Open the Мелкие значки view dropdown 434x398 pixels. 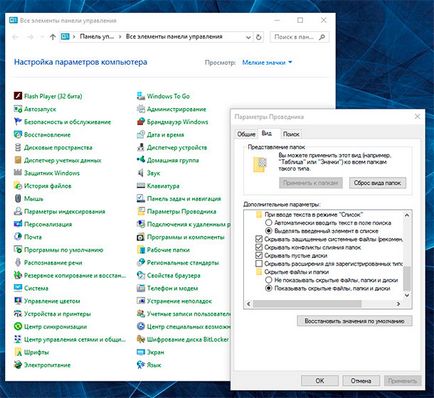(x=267, y=62)
